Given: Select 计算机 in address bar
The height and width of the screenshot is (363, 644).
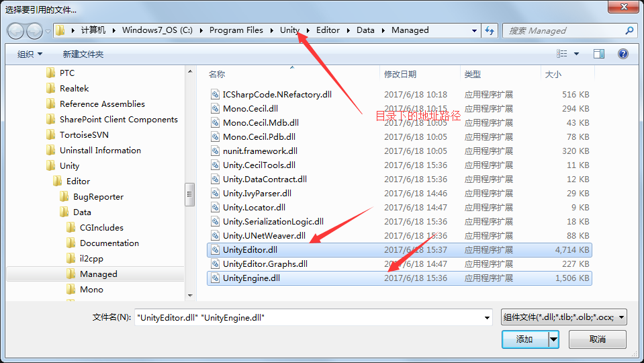Looking at the screenshot, I should coord(93,30).
